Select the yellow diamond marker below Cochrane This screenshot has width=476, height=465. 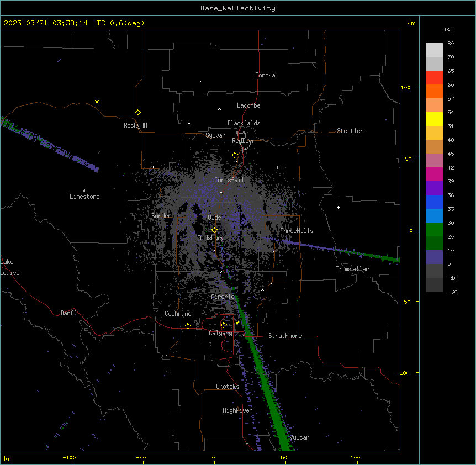[188, 326]
